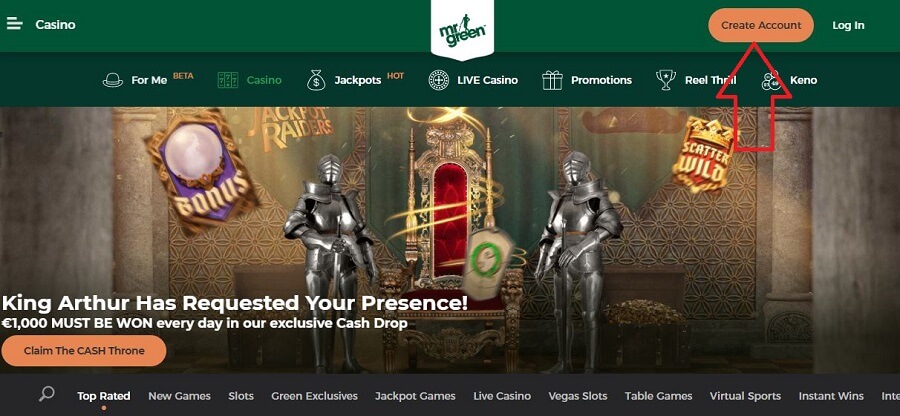Claim The CASH Throne button
This screenshot has height=416, width=900.
tap(84, 351)
